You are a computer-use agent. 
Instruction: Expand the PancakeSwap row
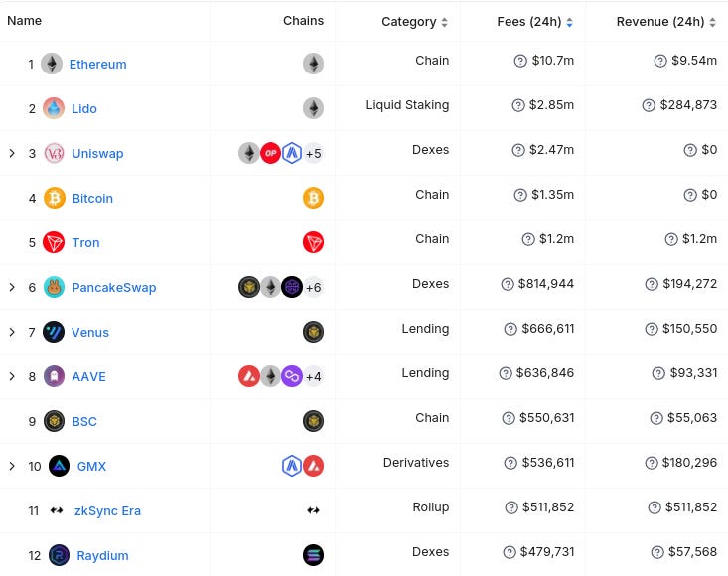[x=12, y=287]
